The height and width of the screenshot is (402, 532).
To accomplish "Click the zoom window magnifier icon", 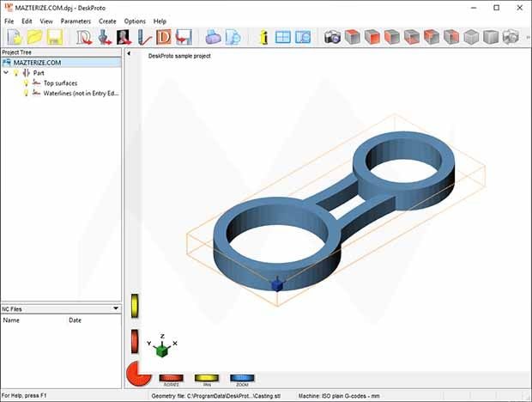I will coord(303,37).
